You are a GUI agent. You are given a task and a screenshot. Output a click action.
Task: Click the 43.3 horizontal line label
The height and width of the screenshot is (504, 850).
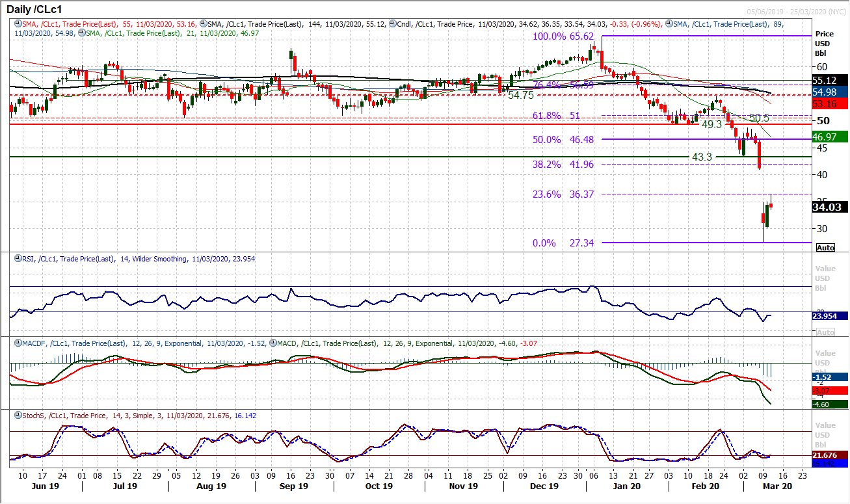[x=701, y=157]
